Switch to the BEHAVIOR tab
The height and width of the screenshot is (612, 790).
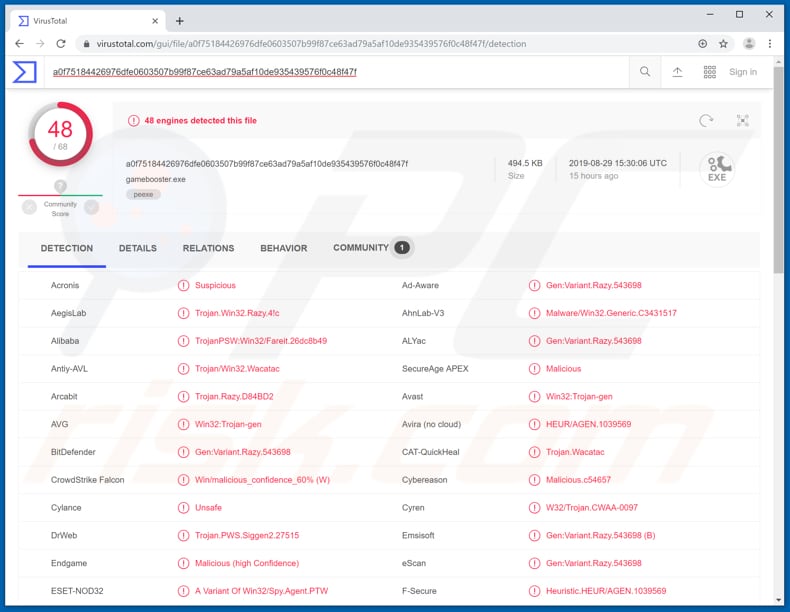point(284,248)
